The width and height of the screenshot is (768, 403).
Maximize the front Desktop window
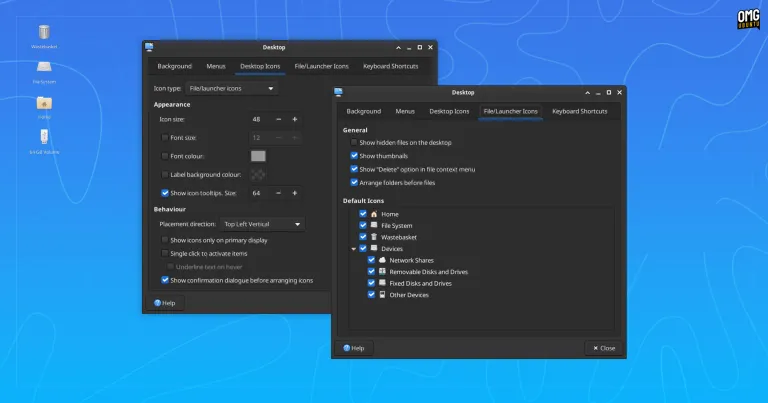609,93
